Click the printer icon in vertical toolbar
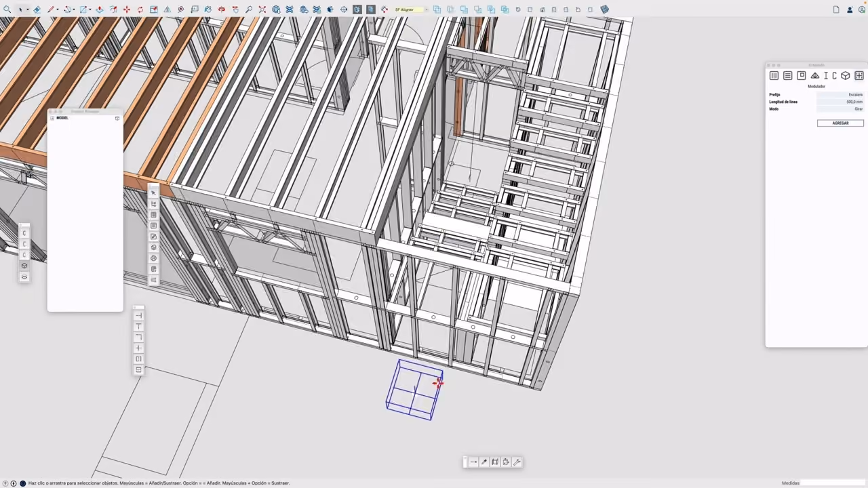Viewport: 868px width, 488px height. 153,258
